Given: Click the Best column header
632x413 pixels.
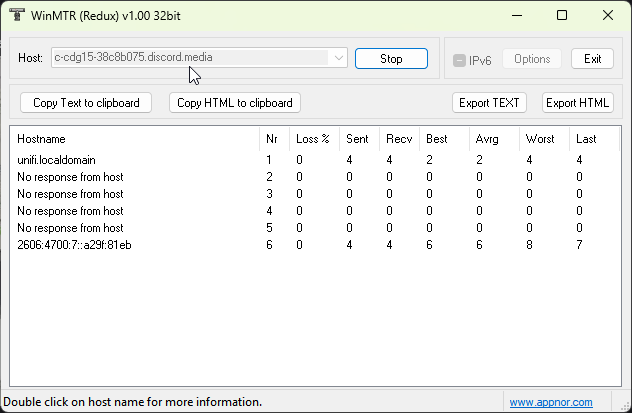Looking at the screenshot, I should click(x=445, y=139).
